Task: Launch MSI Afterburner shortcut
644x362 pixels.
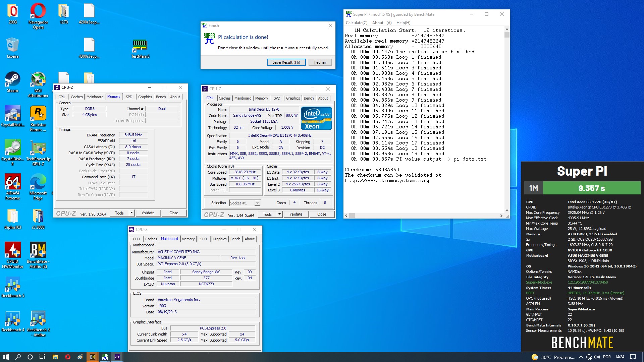Action: click(x=38, y=84)
